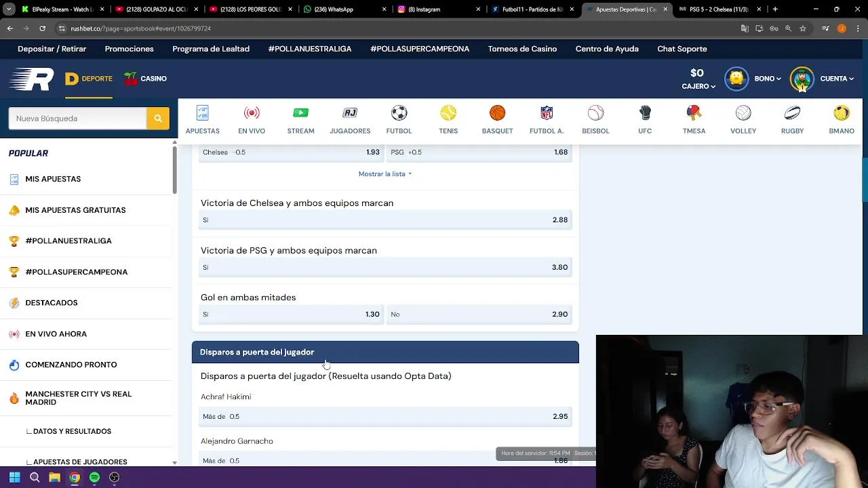
Task: Open Destacados in sidebar
Action: coord(52,303)
